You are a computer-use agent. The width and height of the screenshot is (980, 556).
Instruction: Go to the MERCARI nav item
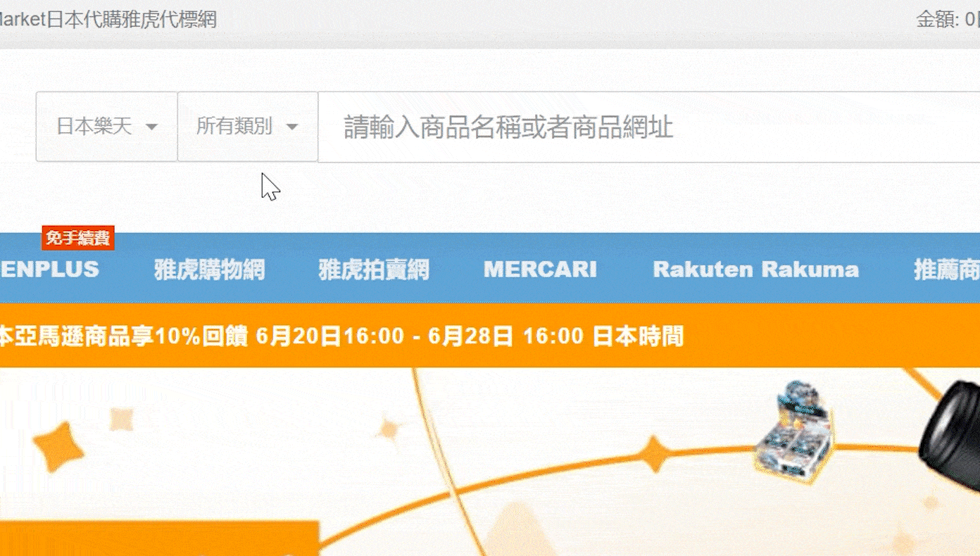tap(540, 270)
